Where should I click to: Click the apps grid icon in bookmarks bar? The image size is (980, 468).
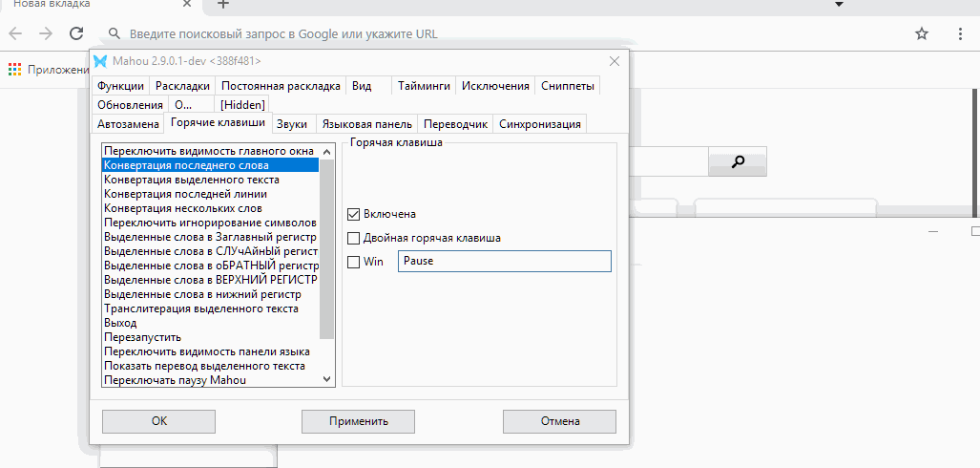pyautogui.click(x=15, y=70)
